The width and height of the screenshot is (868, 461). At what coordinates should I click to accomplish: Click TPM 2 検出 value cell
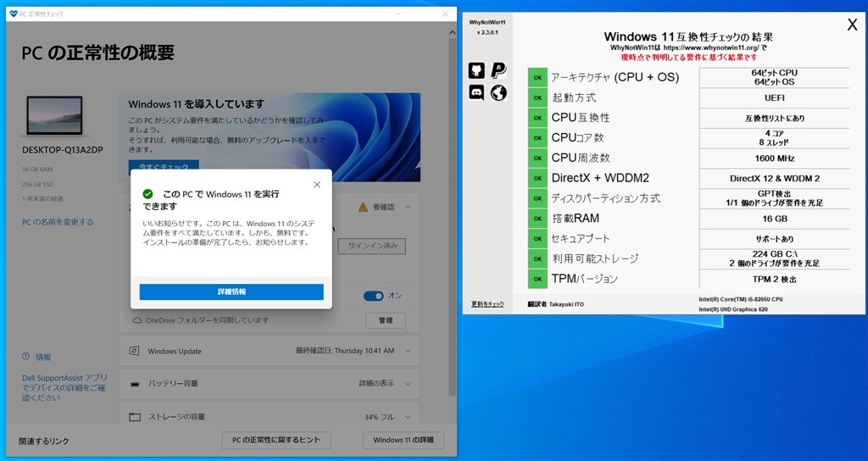[x=775, y=279]
